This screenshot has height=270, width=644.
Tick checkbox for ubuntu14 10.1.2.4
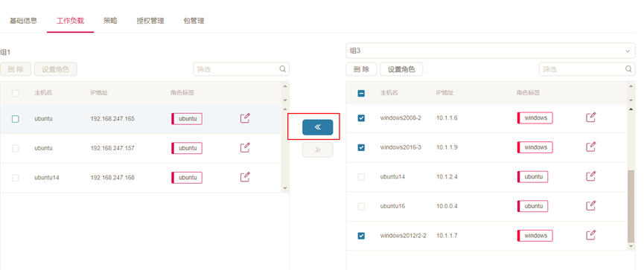(361, 177)
